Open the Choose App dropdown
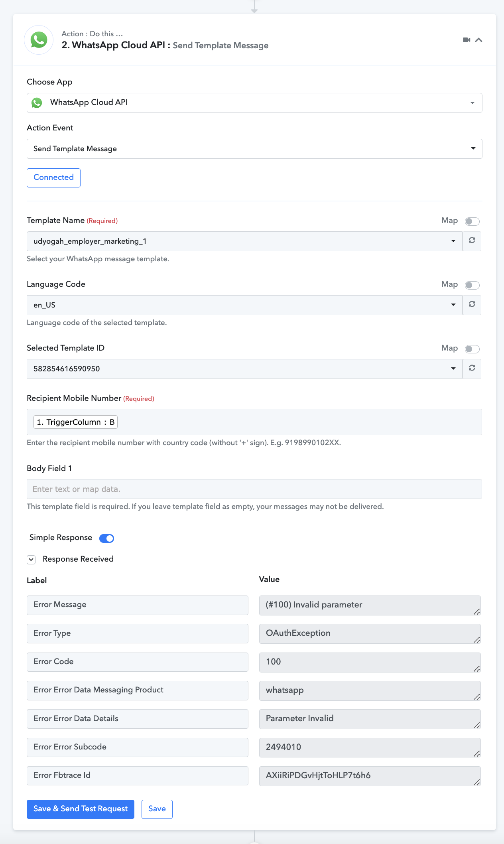This screenshot has height=844, width=504. [x=254, y=103]
